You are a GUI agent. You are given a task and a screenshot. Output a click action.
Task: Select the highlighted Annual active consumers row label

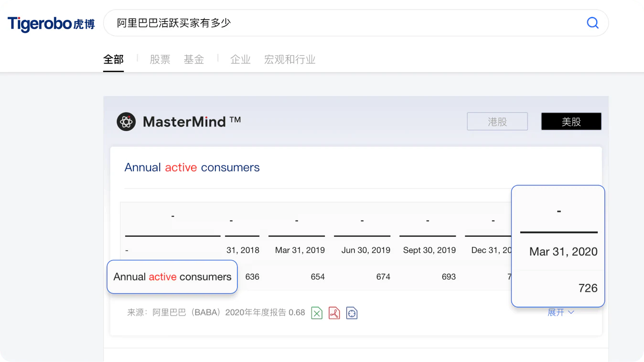pyautogui.click(x=172, y=277)
